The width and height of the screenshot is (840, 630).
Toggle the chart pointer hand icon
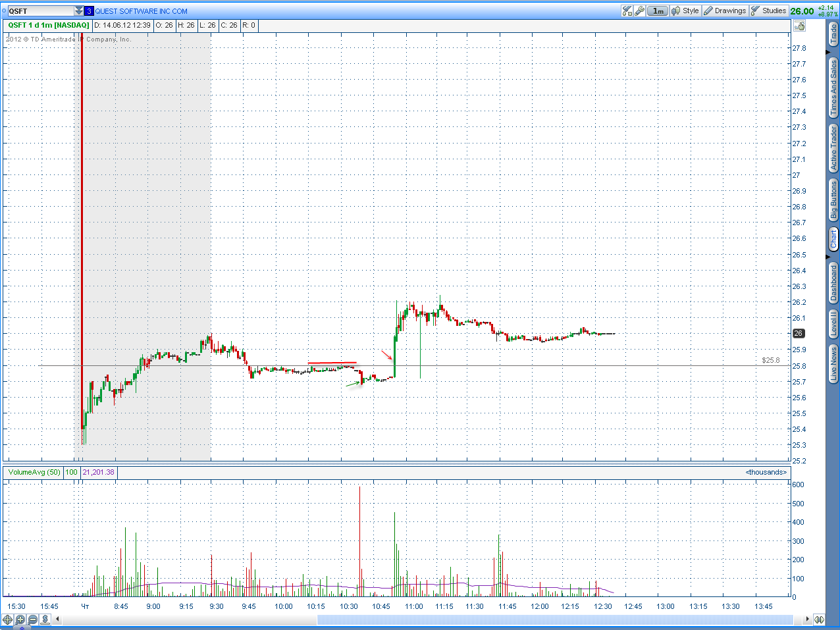click(800, 26)
